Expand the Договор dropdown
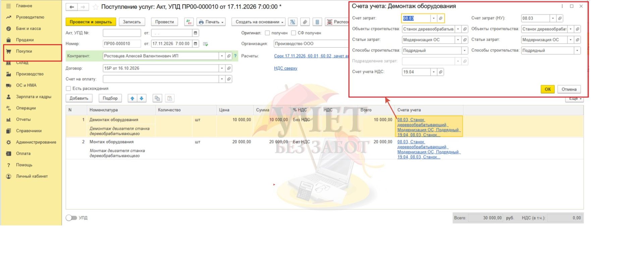This screenshot has width=644, height=274. (x=222, y=68)
